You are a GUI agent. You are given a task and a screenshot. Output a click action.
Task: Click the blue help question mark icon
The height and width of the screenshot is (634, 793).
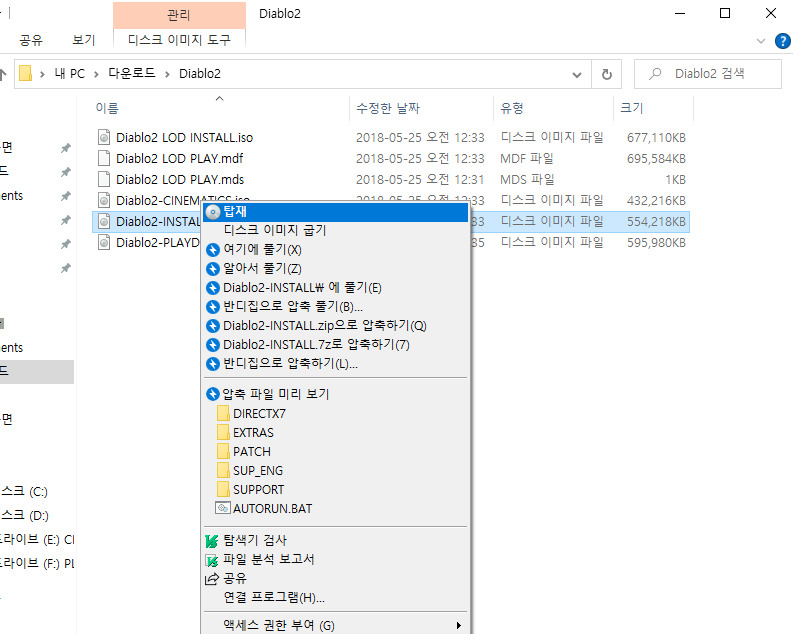(x=782, y=41)
